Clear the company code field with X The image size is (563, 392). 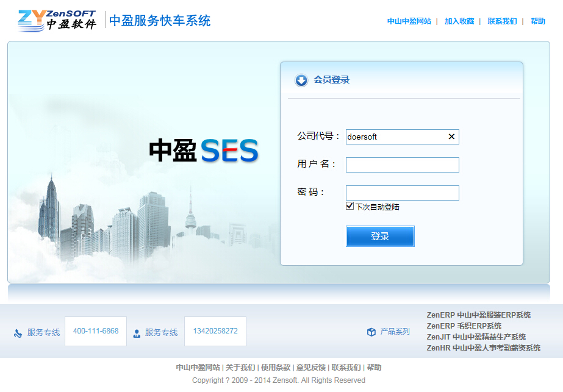(451, 137)
